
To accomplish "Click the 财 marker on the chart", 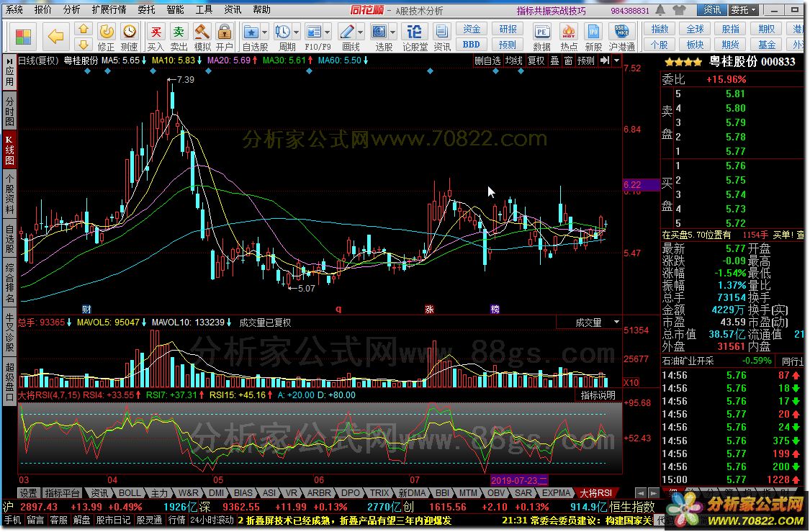I will click(86, 309).
